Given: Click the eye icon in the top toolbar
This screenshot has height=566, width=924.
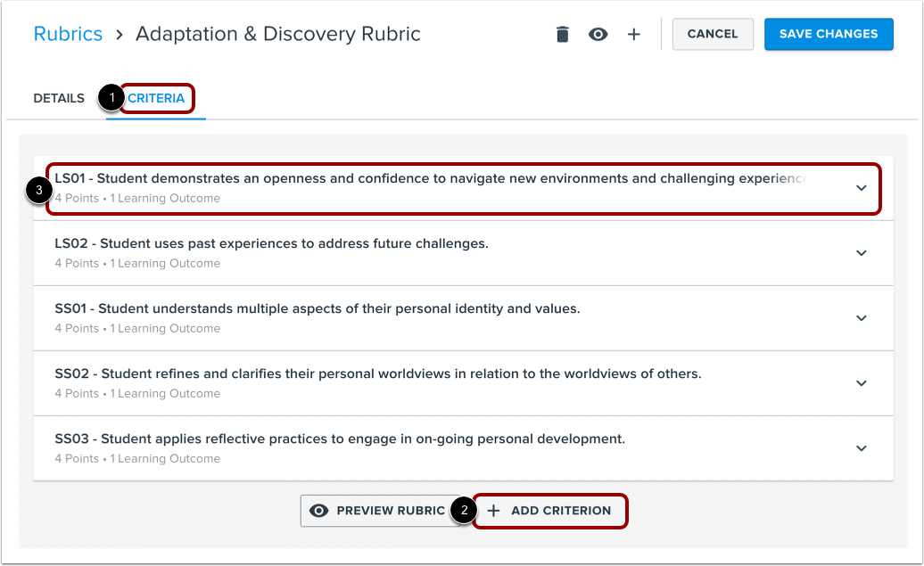Looking at the screenshot, I should [x=598, y=34].
